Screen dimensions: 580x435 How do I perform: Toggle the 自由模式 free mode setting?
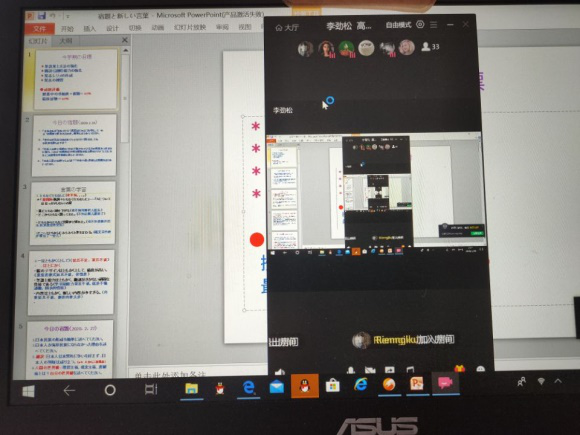click(398, 25)
